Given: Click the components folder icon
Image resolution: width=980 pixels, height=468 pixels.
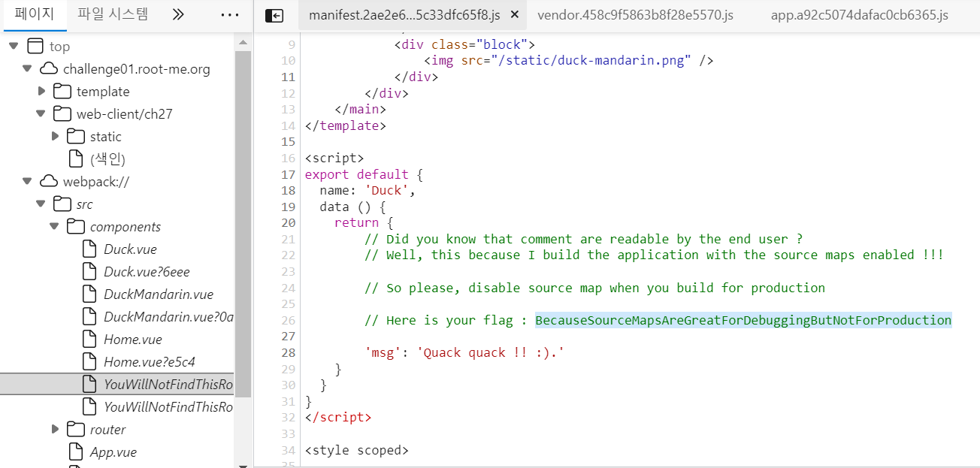Looking at the screenshot, I should (75, 227).
